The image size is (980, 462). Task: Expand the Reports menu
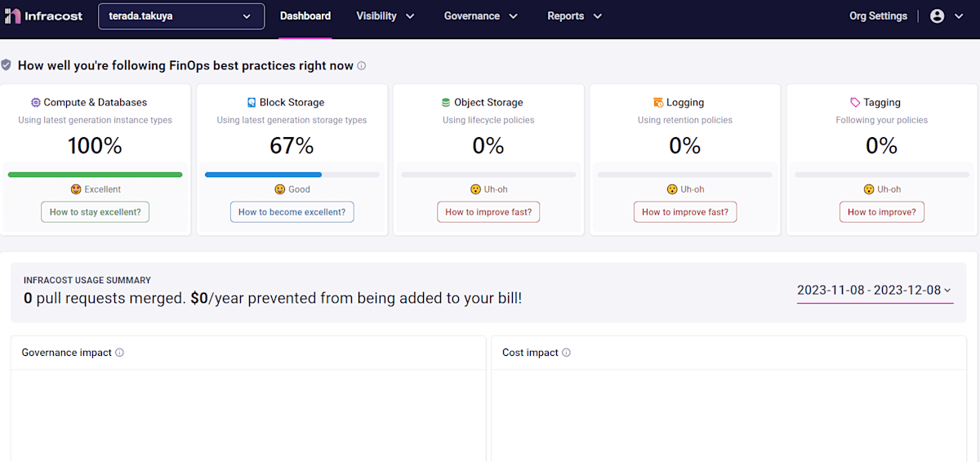pos(575,16)
